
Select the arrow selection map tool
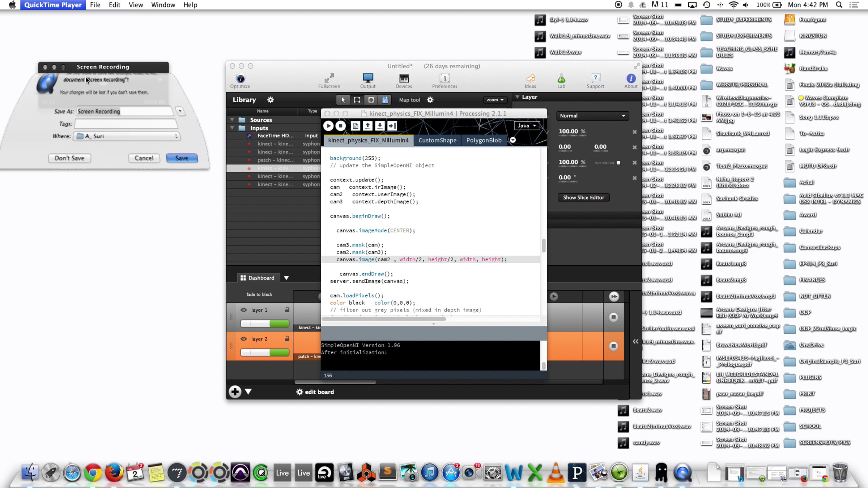point(343,100)
